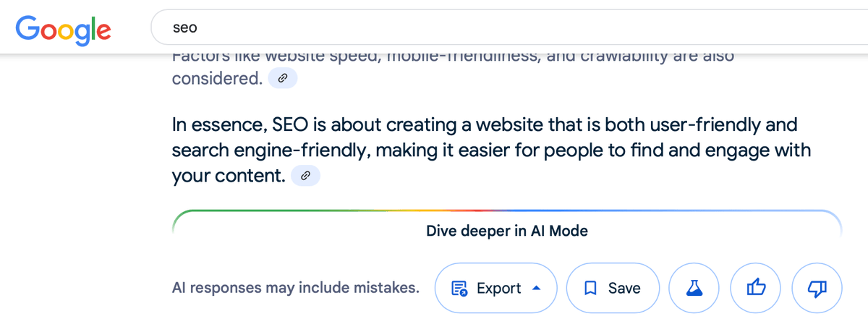Click the "In essence, SEO is about" paragraph

pos(492,150)
